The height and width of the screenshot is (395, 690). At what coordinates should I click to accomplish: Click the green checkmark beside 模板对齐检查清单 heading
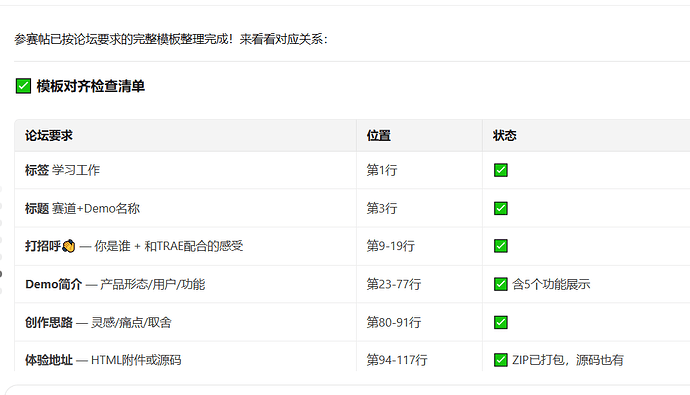click(23, 86)
